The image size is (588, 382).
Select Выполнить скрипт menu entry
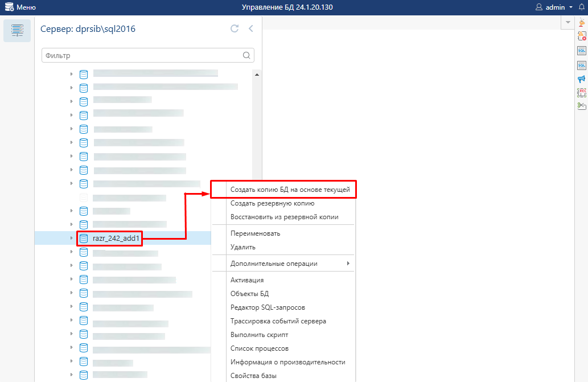coord(259,335)
